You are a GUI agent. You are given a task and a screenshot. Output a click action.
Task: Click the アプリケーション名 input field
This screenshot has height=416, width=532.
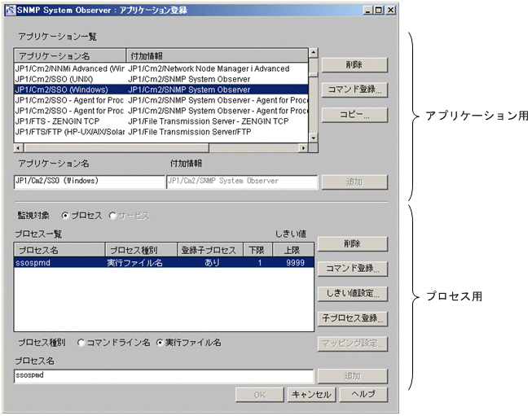(x=90, y=182)
